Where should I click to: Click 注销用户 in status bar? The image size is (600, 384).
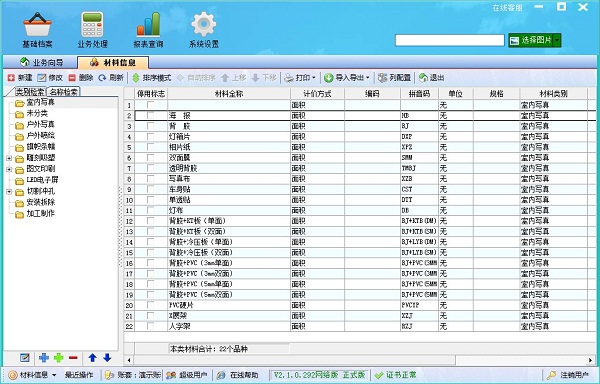point(569,375)
